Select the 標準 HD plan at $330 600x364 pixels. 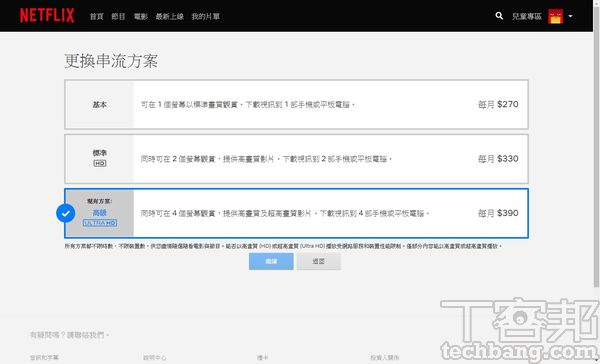(x=297, y=159)
